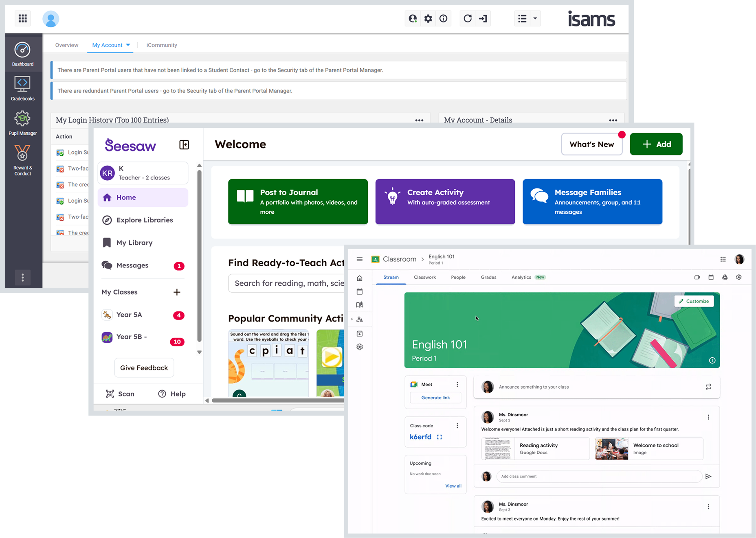Open iSAMS settings via the gear icon
The height and width of the screenshot is (538, 756).
click(428, 18)
